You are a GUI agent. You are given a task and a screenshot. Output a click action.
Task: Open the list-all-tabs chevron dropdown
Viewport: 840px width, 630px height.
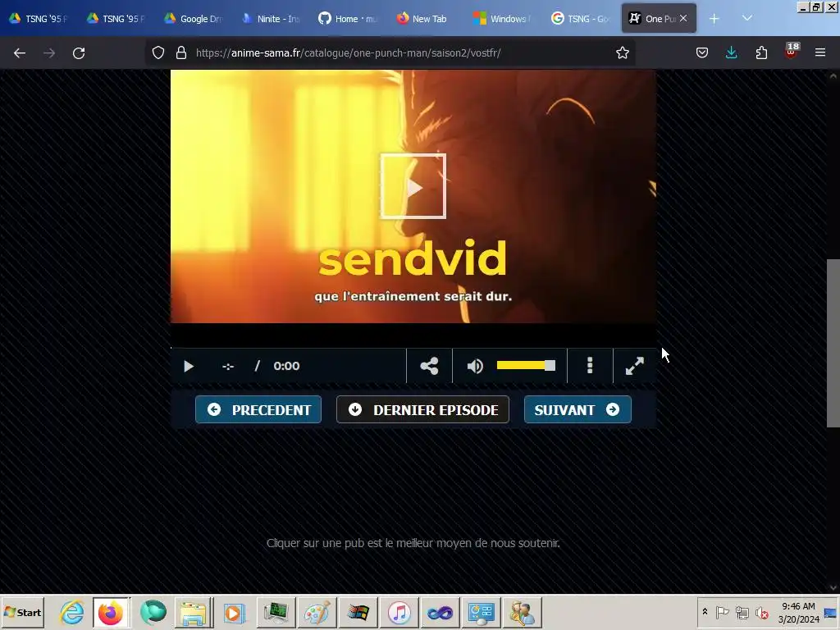pos(747,18)
